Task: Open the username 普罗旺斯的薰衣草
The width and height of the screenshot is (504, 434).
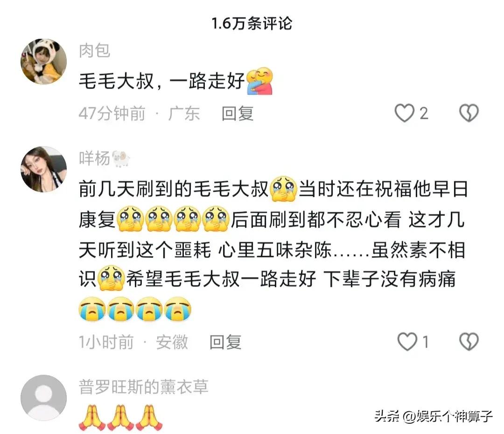Action: coord(144,387)
